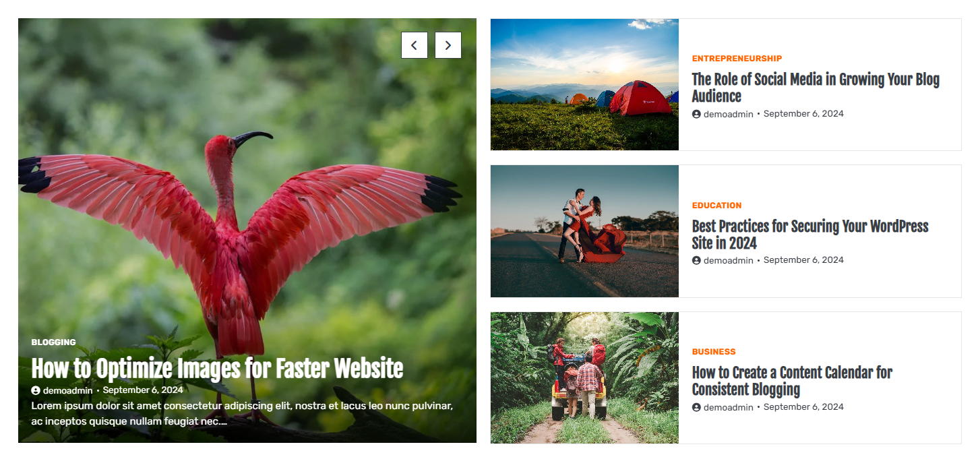The width and height of the screenshot is (980, 455).
Task: Open 'How to Create a Content Calendar' article
Action: click(792, 381)
